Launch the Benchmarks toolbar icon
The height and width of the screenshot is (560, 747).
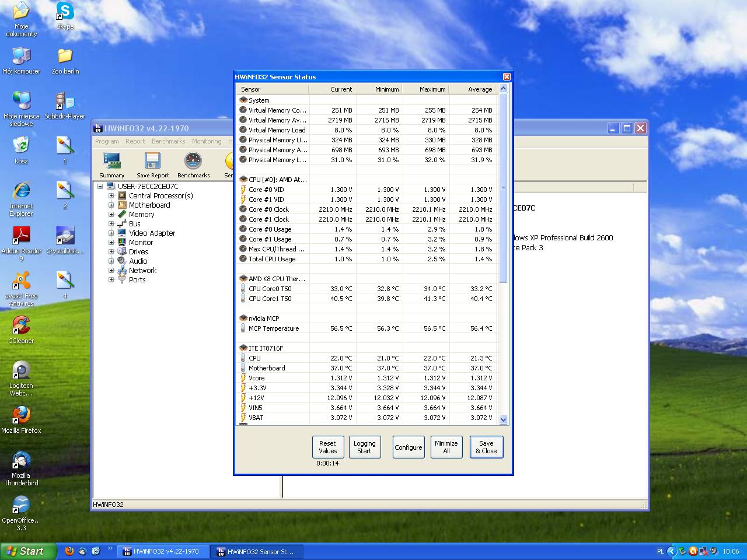[193, 165]
